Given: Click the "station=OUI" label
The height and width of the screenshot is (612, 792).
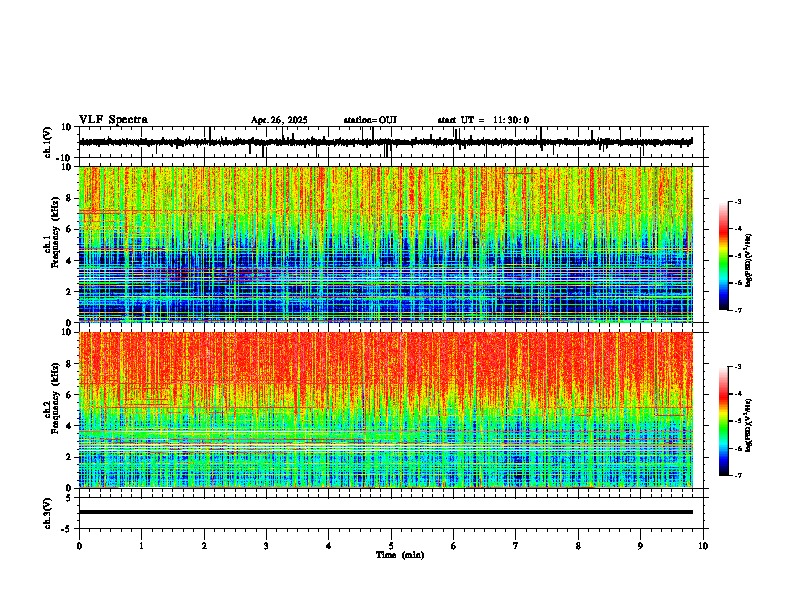Looking at the screenshot, I should pyautogui.click(x=370, y=120).
